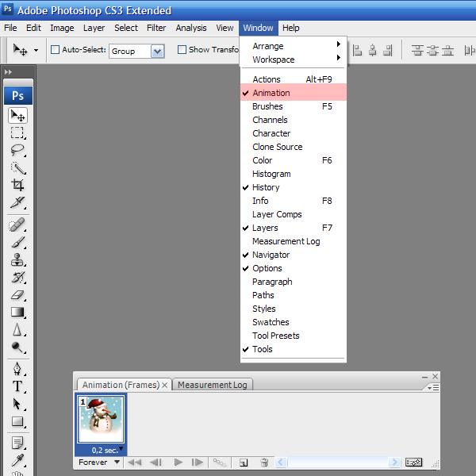Viewport: 476px width, 476px height.
Task: Open the Filter menu
Action: pos(156,28)
